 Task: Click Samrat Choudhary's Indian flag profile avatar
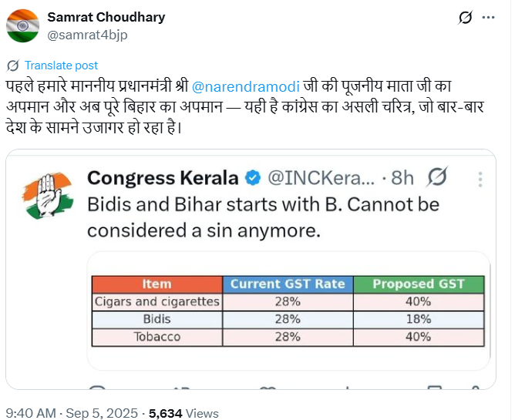pyautogui.click(x=22, y=25)
